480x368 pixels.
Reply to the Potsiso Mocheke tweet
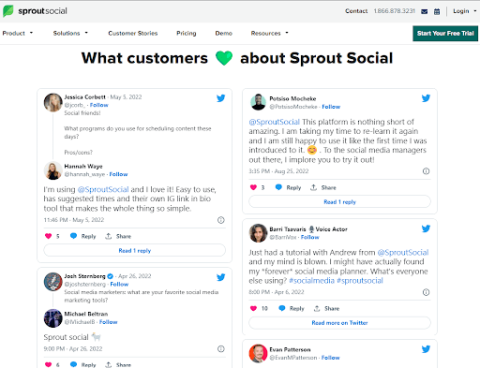click(288, 187)
